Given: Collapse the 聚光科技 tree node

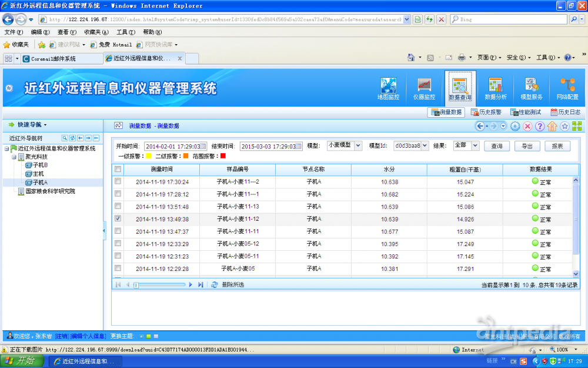Looking at the screenshot, I should pyautogui.click(x=14, y=157).
